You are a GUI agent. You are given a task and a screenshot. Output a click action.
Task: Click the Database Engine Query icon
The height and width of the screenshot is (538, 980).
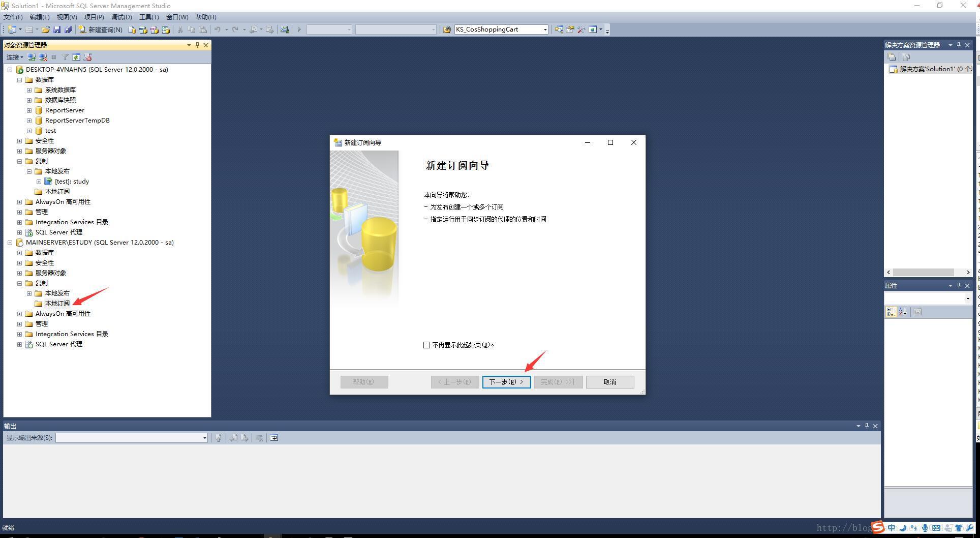[x=132, y=29]
